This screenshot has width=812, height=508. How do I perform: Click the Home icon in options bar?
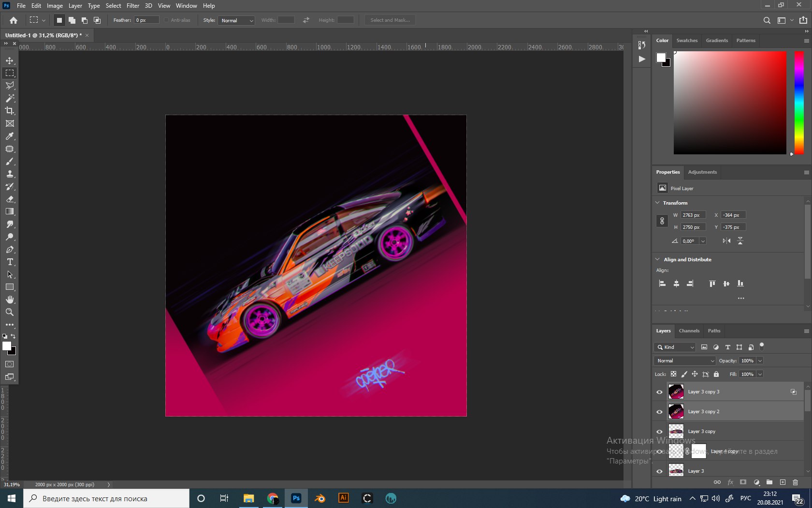[x=14, y=20]
